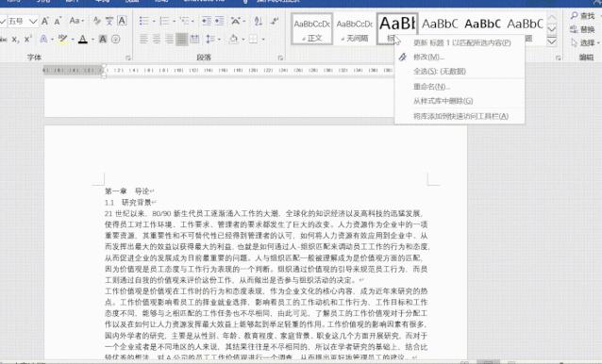This screenshot has height=364, width=602.
Task: Toggle subscript x₂ formatting
Action: pyautogui.click(x=15, y=39)
